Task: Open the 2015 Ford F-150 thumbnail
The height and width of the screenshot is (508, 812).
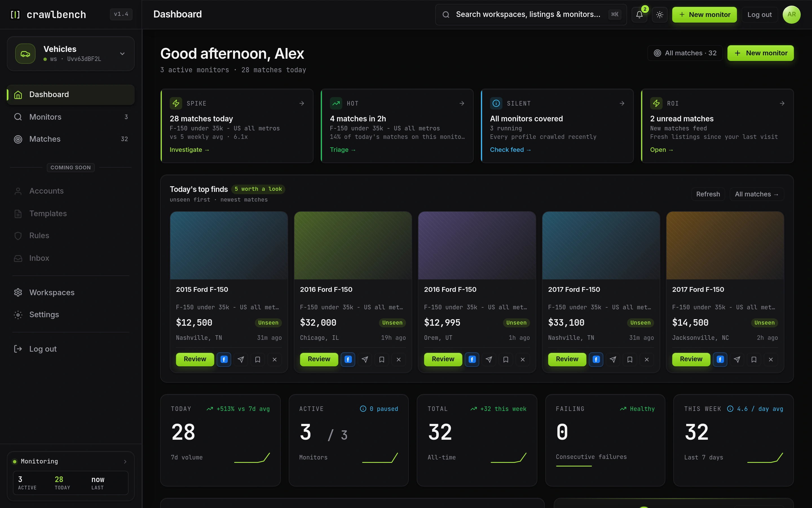Action: [229, 245]
